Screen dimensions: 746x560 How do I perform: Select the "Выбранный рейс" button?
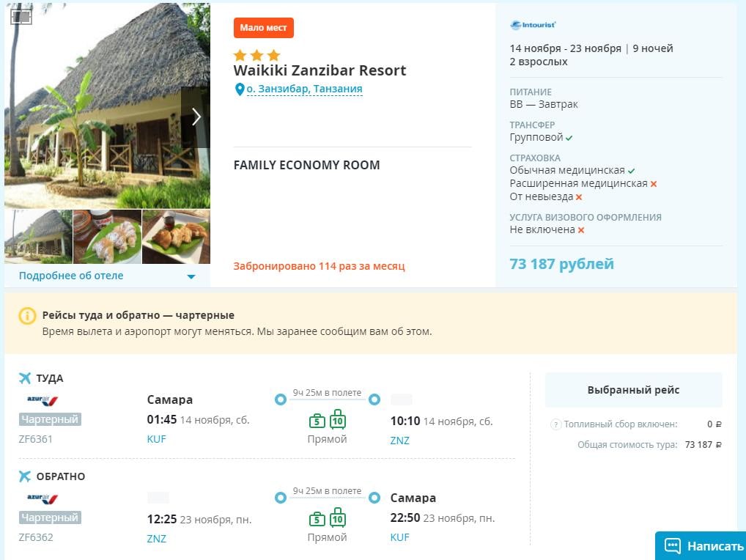click(x=633, y=390)
